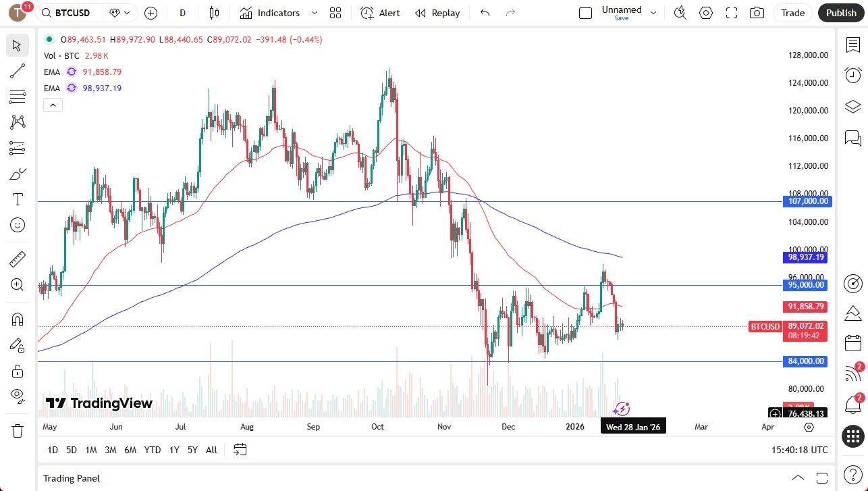Select the Brush drawing tool

pyautogui.click(x=18, y=173)
